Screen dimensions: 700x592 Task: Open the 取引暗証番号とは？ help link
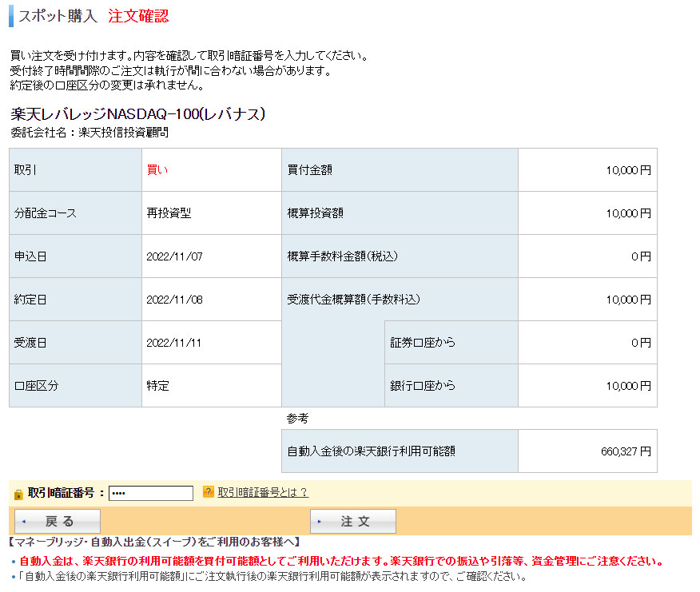[262, 493]
